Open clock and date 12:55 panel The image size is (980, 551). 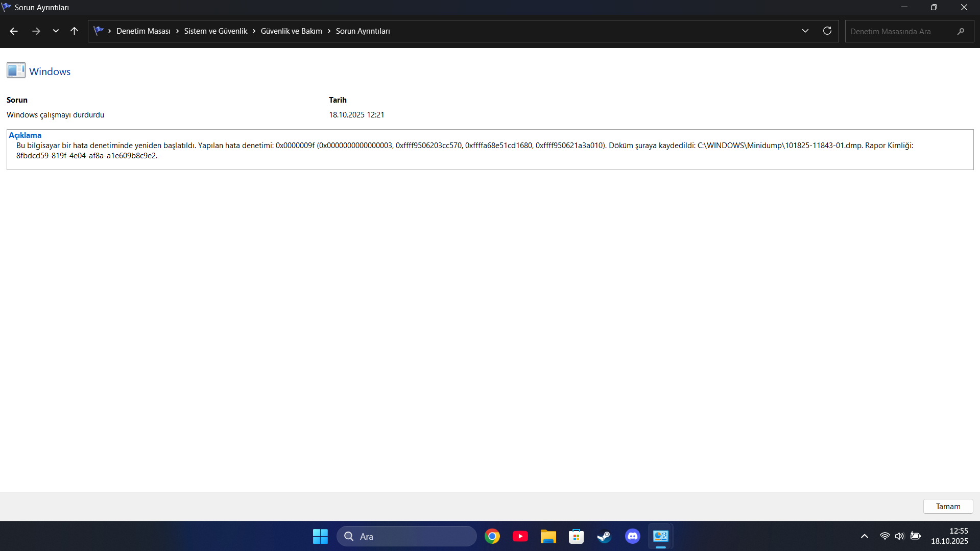[x=949, y=536]
